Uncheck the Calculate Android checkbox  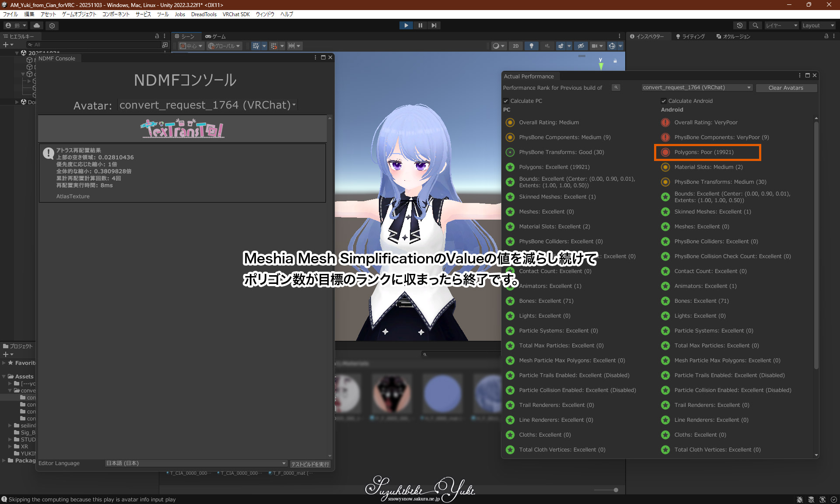point(664,101)
